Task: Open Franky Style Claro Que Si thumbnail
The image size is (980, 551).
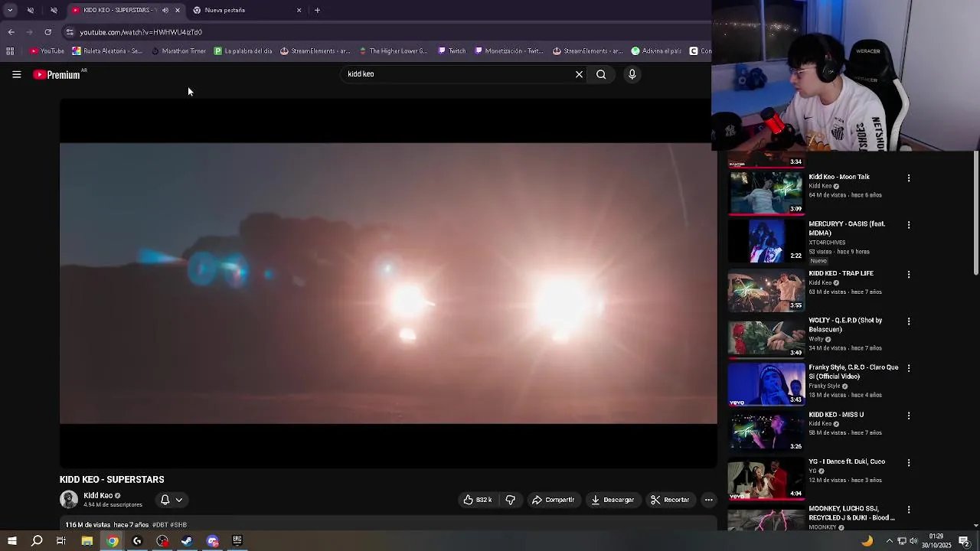Action: [766, 384]
